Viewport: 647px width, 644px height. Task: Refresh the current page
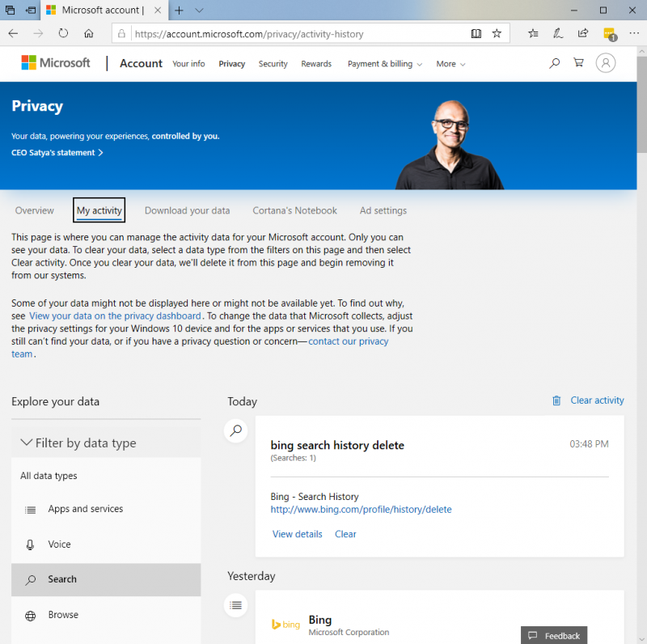(x=63, y=33)
